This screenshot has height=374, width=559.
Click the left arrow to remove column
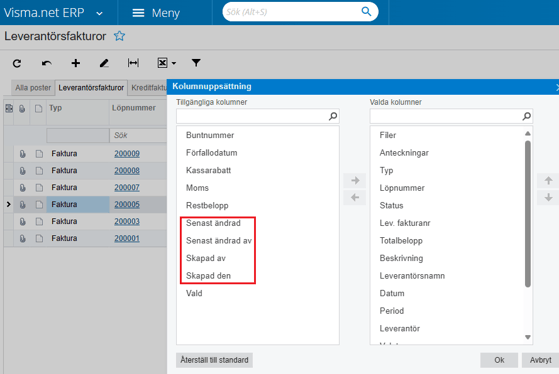pyautogui.click(x=355, y=197)
